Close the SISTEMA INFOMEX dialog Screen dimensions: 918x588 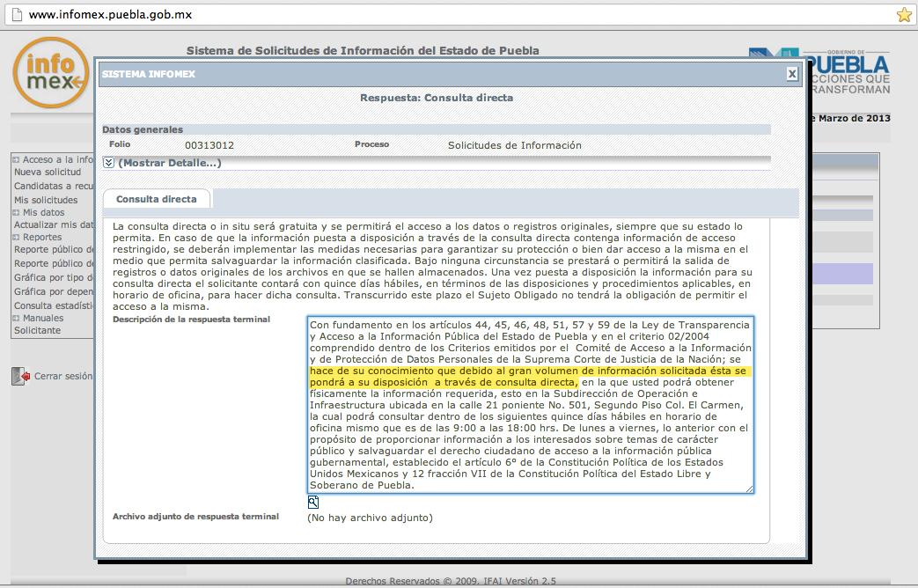tap(792, 74)
